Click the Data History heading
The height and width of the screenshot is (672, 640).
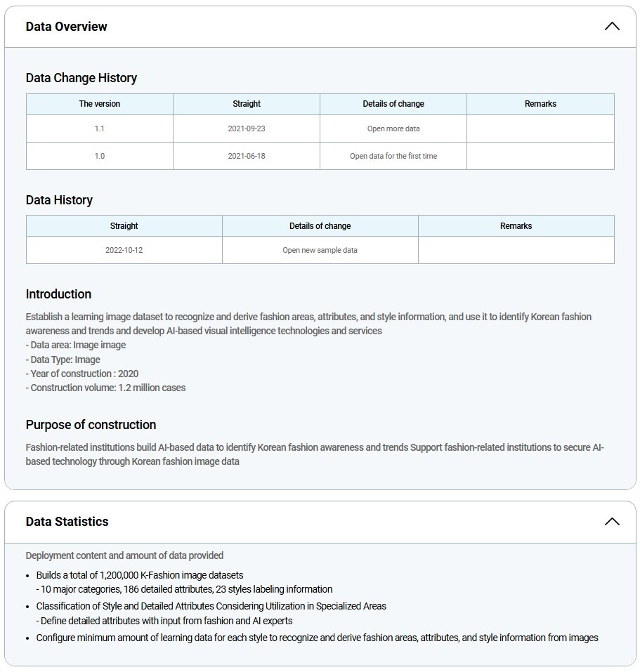point(60,200)
